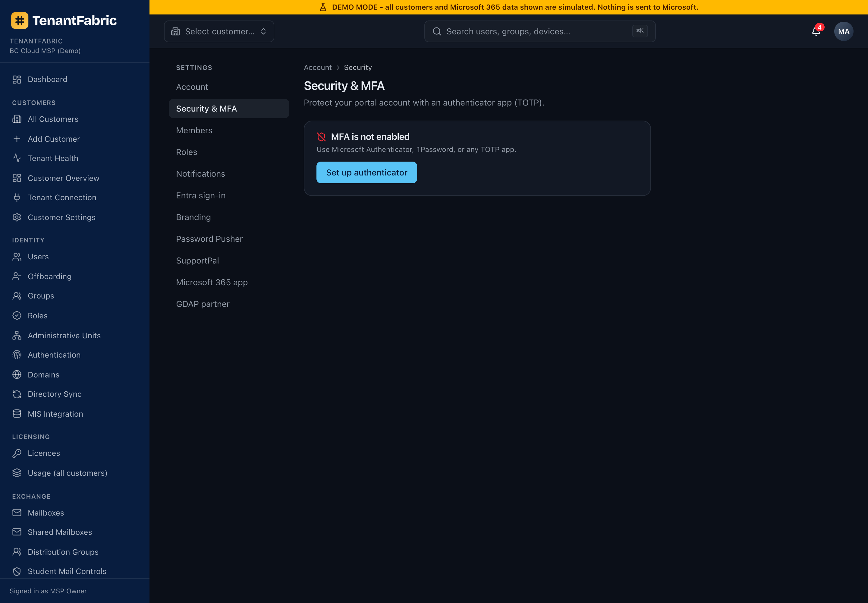Click the Directory Sync refresh icon
This screenshot has width=868, height=603.
point(17,394)
